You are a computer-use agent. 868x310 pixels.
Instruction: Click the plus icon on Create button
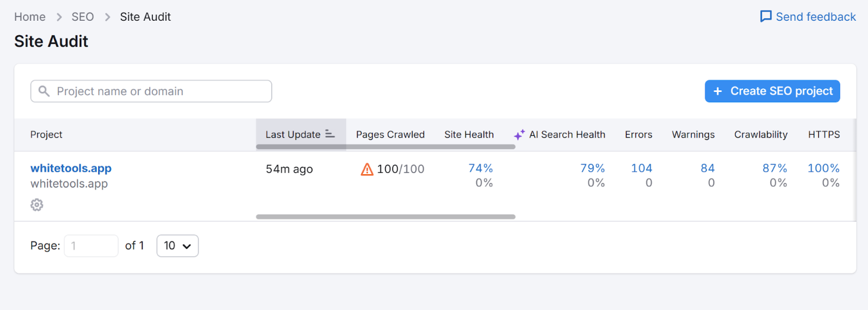pos(718,91)
